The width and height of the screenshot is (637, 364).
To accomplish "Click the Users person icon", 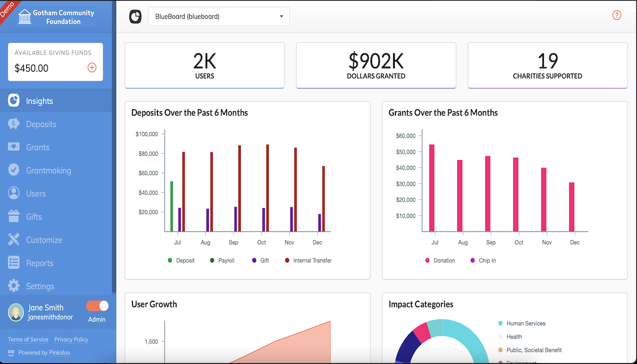I will click(14, 193).
